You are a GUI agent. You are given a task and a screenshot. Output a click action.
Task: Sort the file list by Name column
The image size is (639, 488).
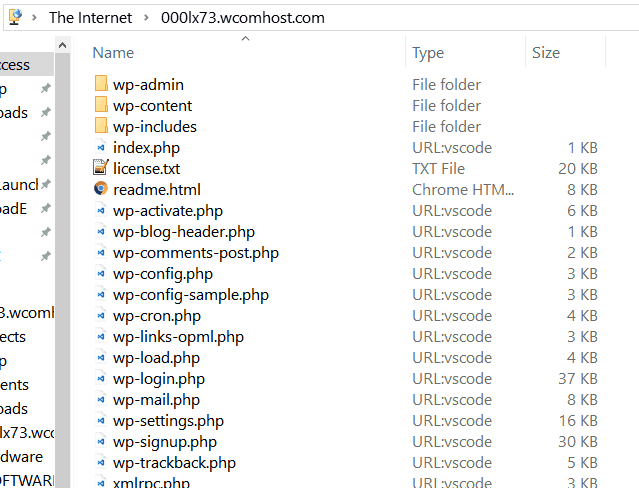(113, 53)
